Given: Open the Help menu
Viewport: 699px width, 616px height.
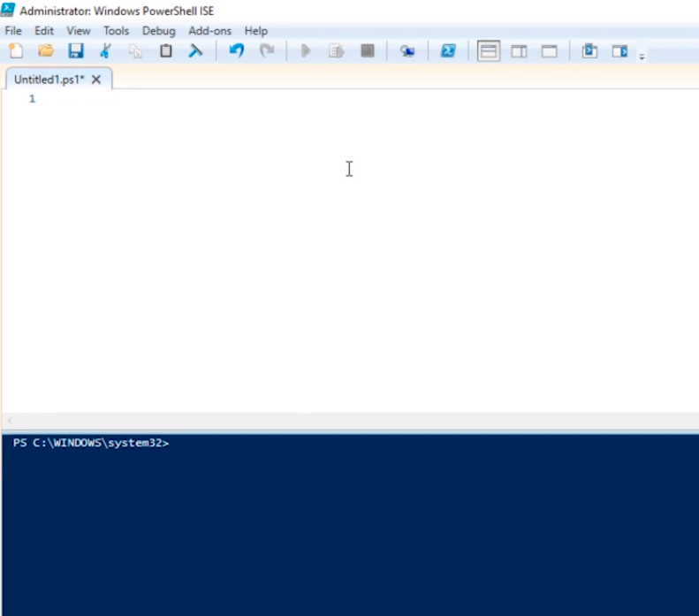Looking at the screenshot, I should click(x=256, y=31).
